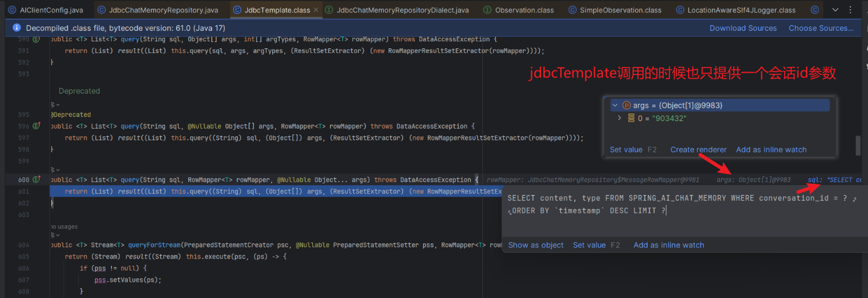Click Choose Sources link
The height and width of the screenshot is (298, 868).
pos(821,28)
